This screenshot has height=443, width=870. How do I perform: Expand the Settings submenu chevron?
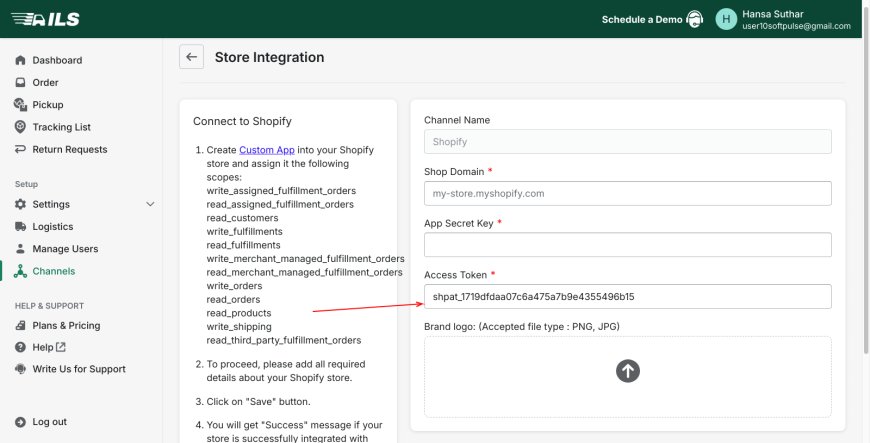(150, 204)
